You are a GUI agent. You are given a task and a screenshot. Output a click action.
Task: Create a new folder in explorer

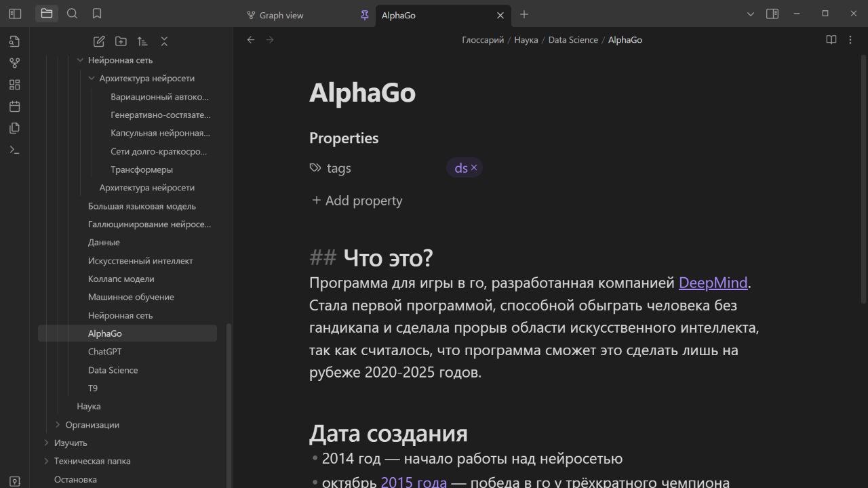121,41
